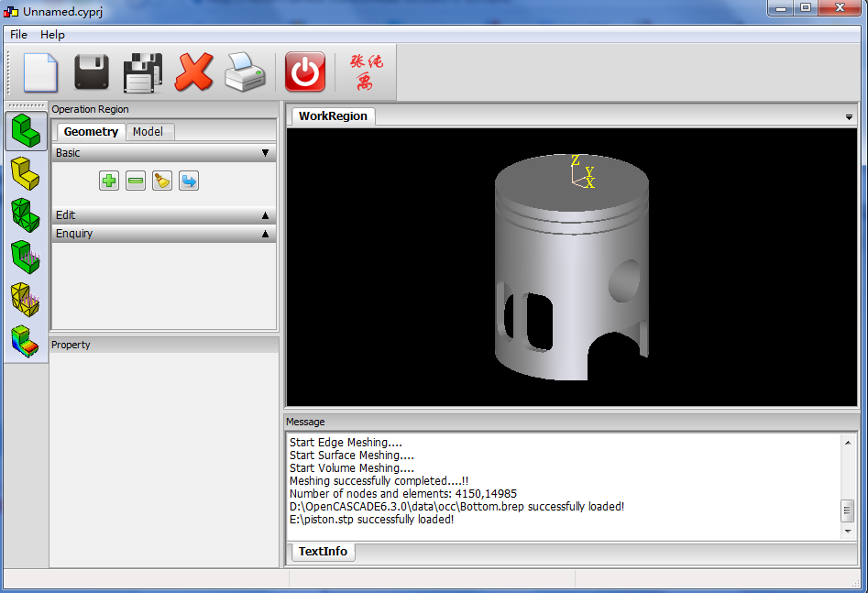This screenshot has width=868, height=593.
Task: Open the WorkRegion tab list dropdown arrow
Action: (x=849, y=117)
